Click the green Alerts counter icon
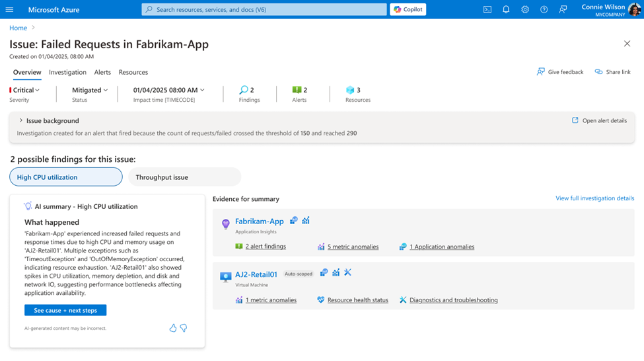 coord(297,90)
